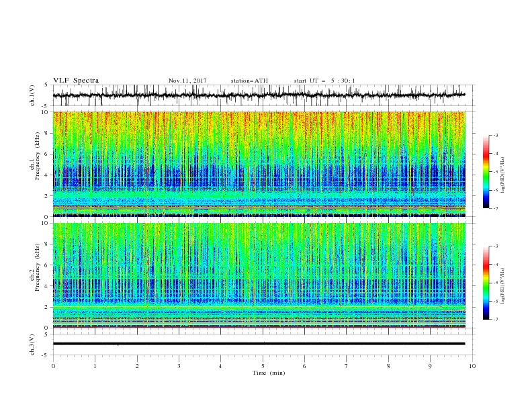Select the "start UT = 5 :30: 1" text
The height and width of the screenshot is (411, 532).
(324, 81)
